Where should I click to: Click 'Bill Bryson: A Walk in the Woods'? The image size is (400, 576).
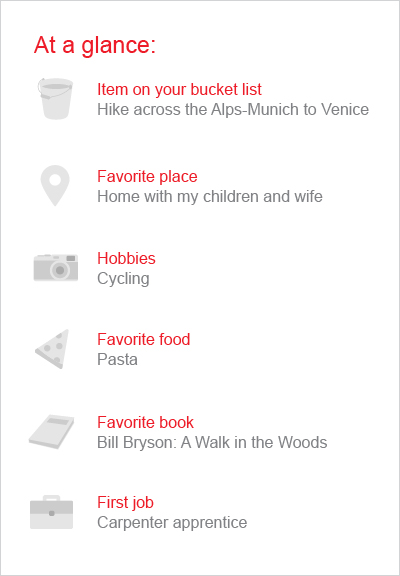(x=212, y=442)
